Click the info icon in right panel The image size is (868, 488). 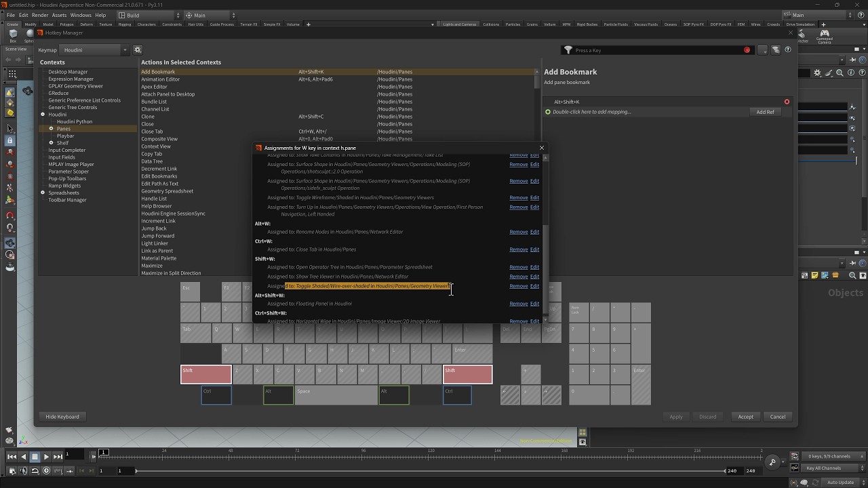coord(850,73)
